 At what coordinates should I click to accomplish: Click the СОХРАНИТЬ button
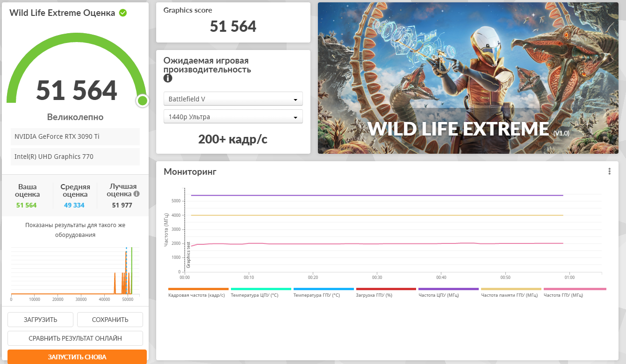pyautogui.click(x=110, y=320)
